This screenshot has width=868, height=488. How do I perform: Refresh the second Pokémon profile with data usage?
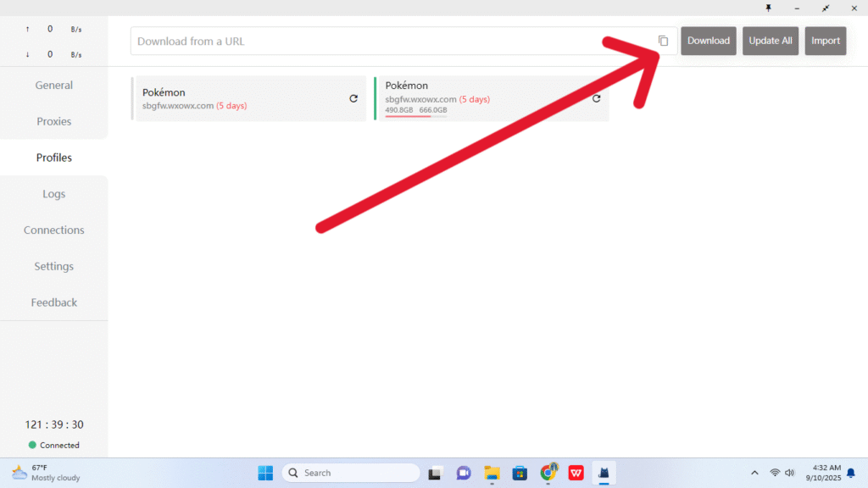click(596, 98)
